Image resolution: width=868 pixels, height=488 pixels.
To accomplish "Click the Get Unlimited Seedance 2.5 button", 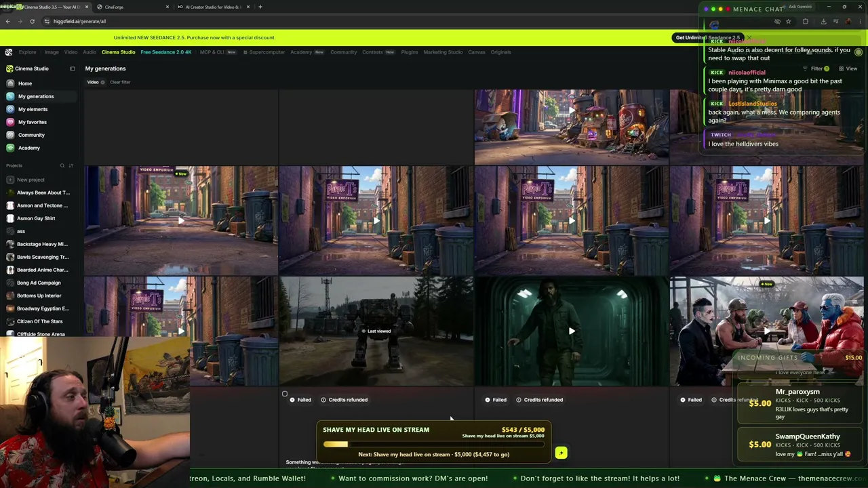I will pyautogui.click(x=708, y=37).
